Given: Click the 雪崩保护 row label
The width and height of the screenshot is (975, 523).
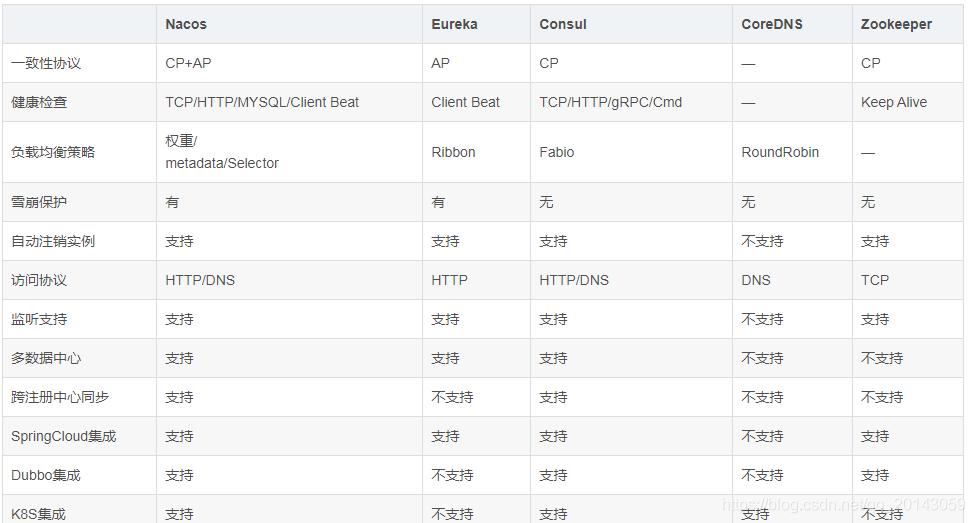Looking at the screenshot, I should coord(39,202).
